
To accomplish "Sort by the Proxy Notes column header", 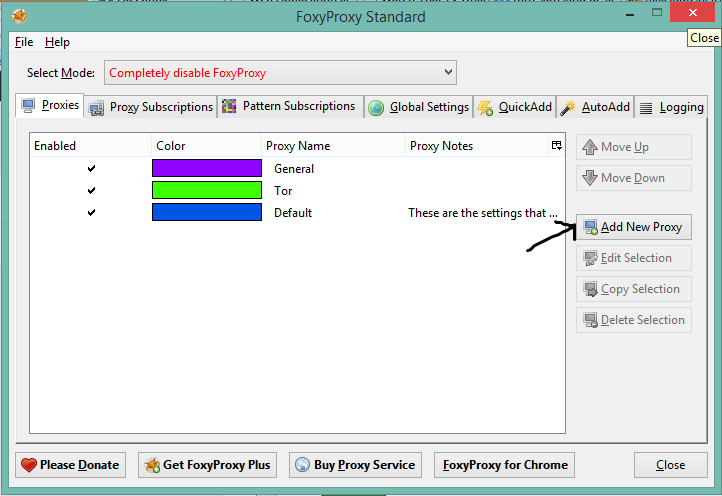I will [x=477, y=146].
